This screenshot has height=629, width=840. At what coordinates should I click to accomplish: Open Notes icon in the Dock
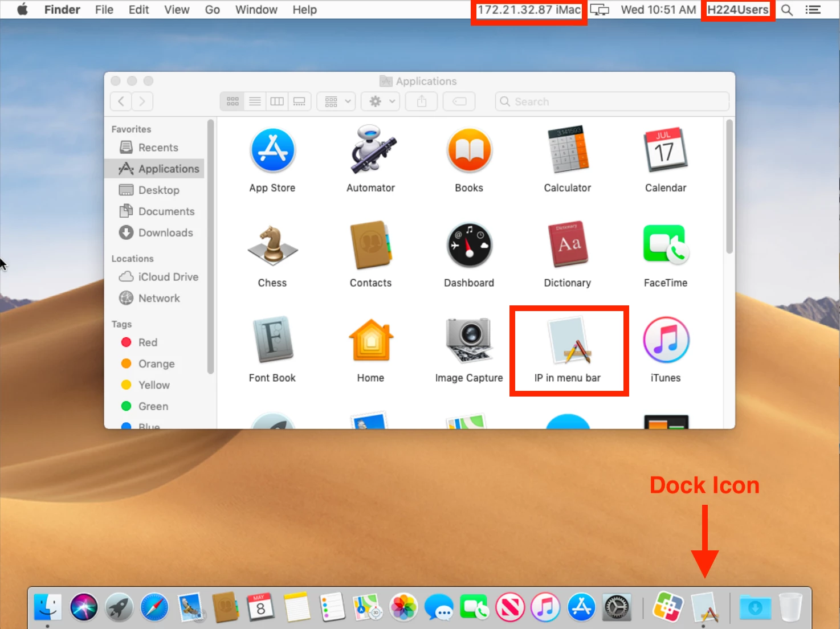297,607
